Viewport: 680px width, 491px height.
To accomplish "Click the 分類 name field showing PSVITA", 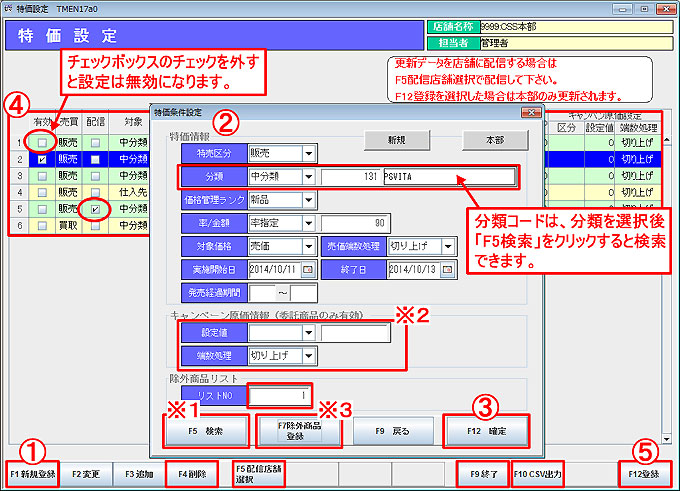I will coord(449,177).
